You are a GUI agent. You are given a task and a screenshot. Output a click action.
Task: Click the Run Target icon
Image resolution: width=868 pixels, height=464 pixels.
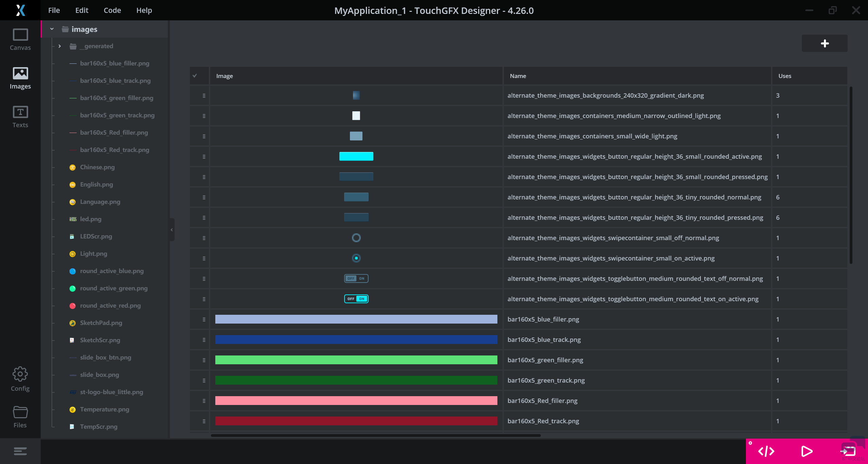[x=848, y=451]
